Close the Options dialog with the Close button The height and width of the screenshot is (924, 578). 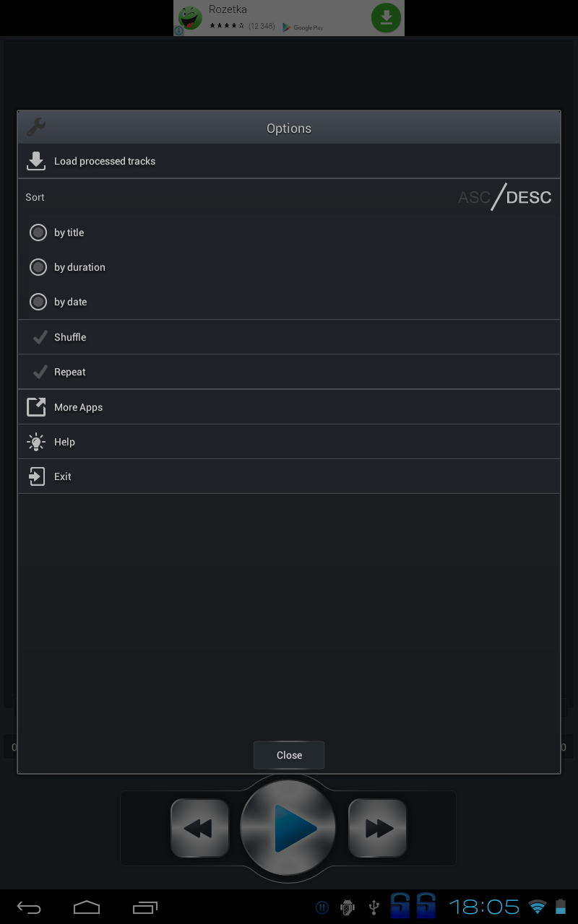click(x=289, y=755)
